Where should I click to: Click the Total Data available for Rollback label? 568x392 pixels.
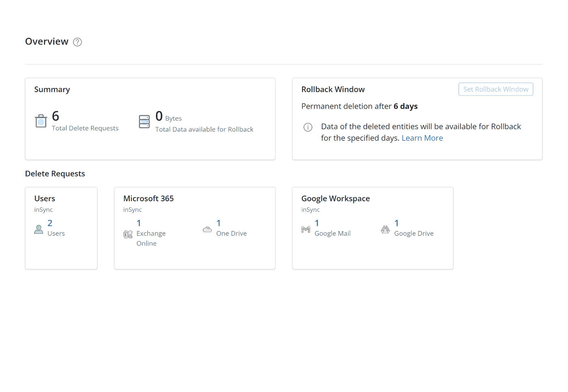click(204, 129)
